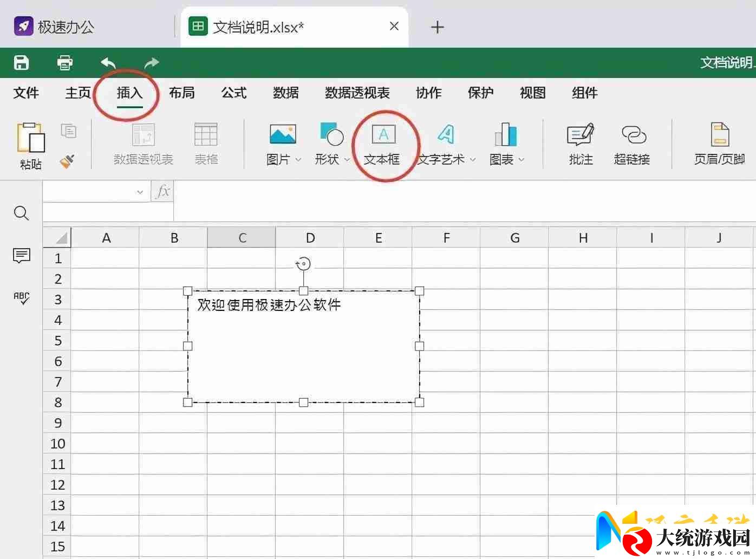Switch to the 数据 tab
This screenshot has width=756, height=559.
(x=286, y=93)
